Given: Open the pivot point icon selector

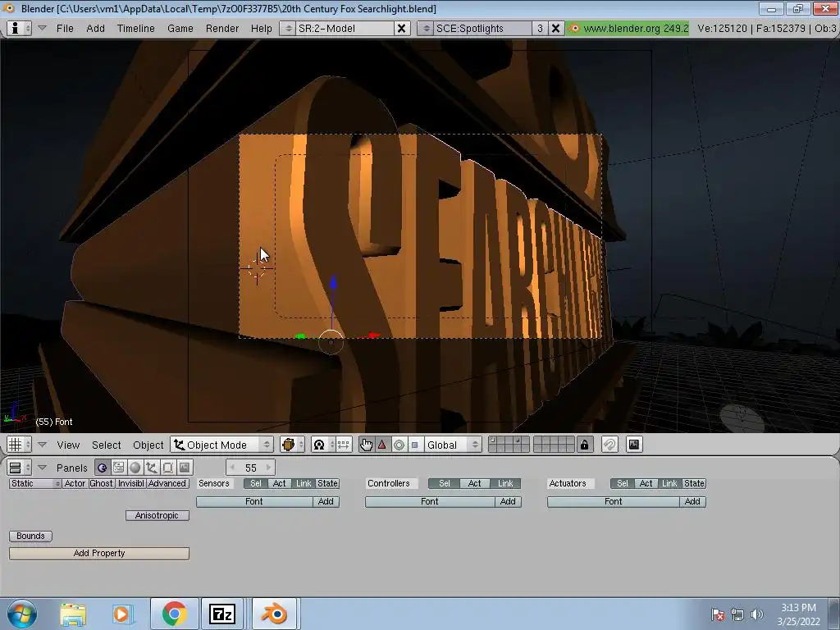Looking at the screenshot, I should pyautogui.click(x=323, y=445).
